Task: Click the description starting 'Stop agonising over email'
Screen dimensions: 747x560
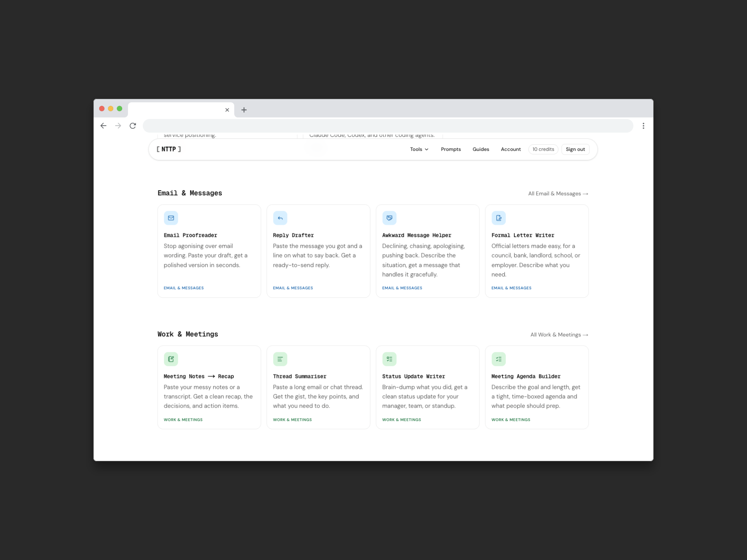Action: click(205, 255)
